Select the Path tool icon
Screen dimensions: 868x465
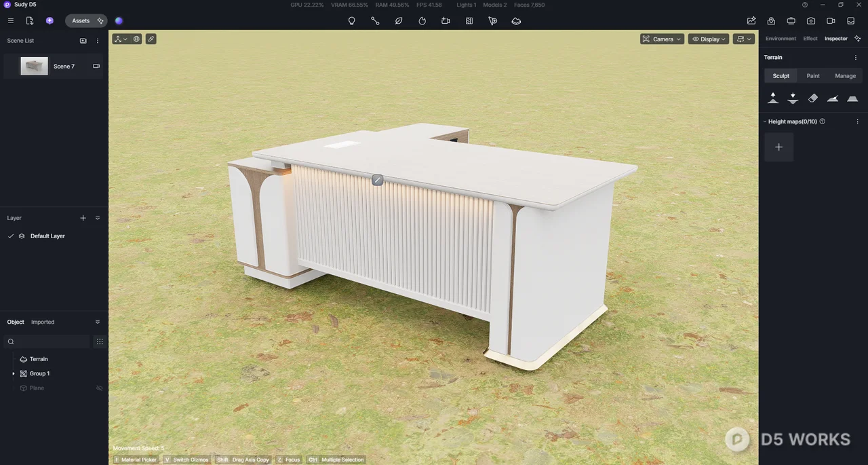(x=375, y=21)
